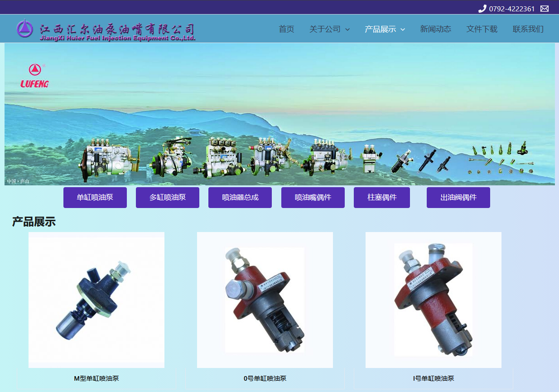The height and width of the screenshot is (392, 559).
Task: Select the 喷油器总成 category button
Action: click(240, 197)
